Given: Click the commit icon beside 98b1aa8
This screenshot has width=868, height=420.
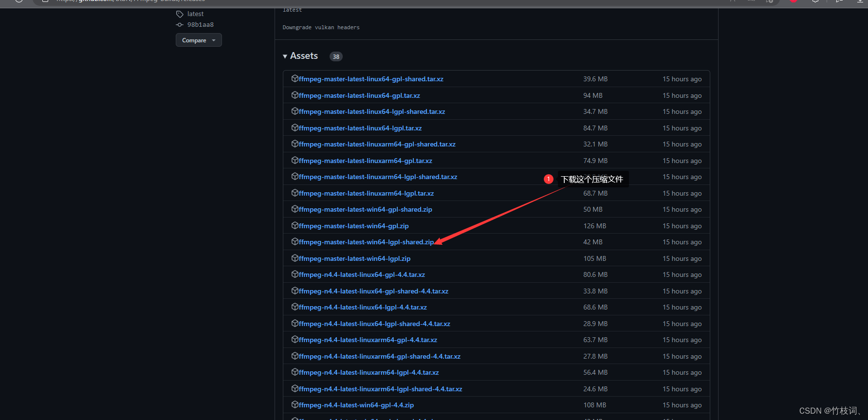Looking at the screenshot, I should pos(180,25).
